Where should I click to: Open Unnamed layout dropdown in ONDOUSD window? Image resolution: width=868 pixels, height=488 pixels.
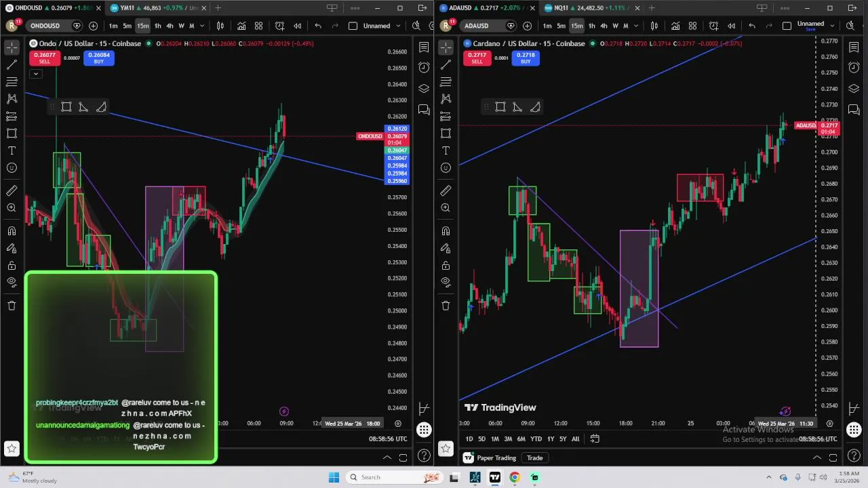pos(399,26)
